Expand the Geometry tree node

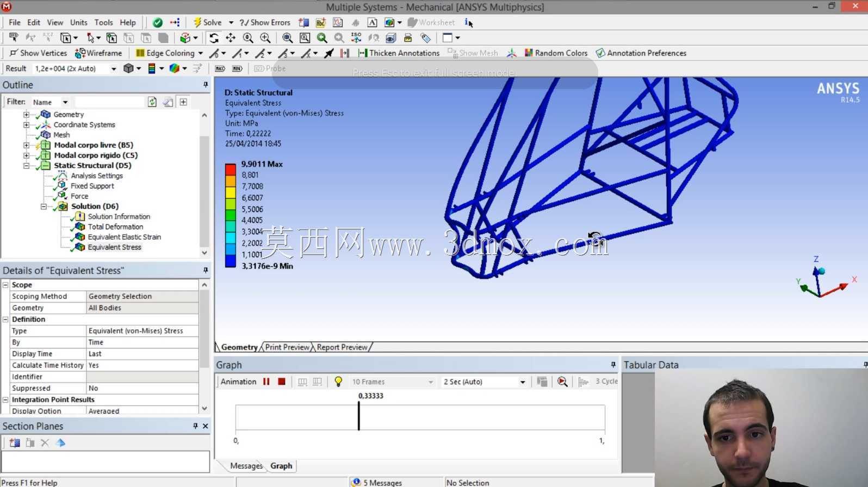pos(26,115)
